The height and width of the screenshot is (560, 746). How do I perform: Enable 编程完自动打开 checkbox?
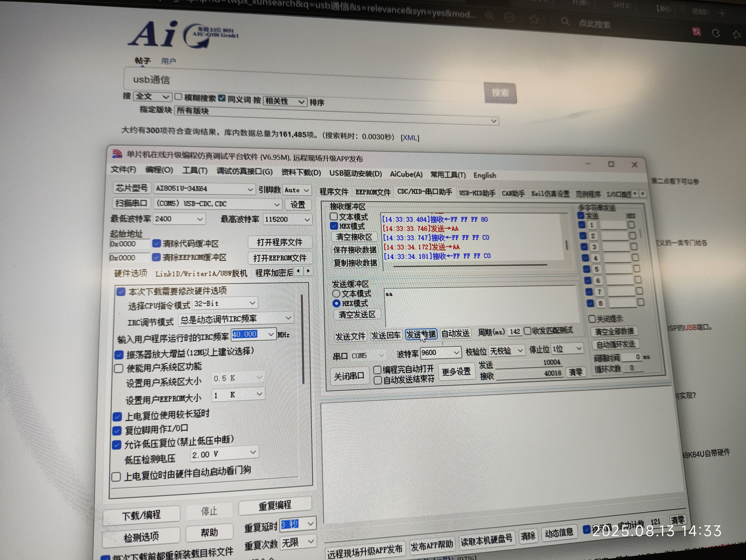(377, 370)
